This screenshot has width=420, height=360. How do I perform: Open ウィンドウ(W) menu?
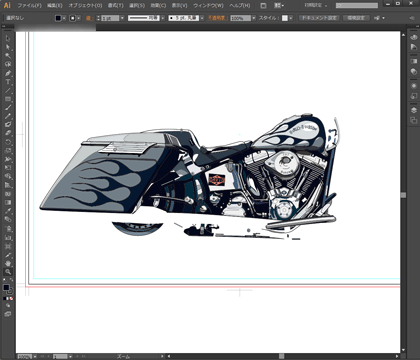pos(208,6)
